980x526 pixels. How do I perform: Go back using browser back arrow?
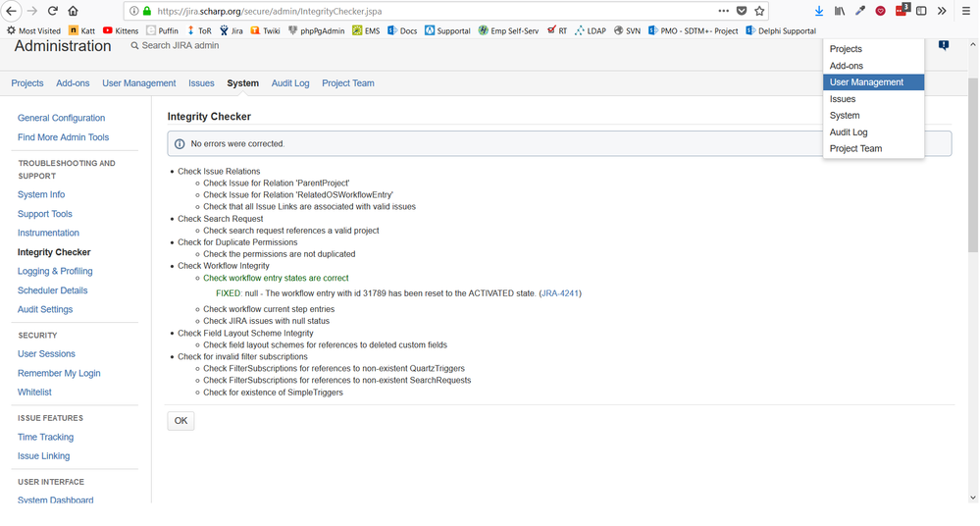(x=11, y=11)
